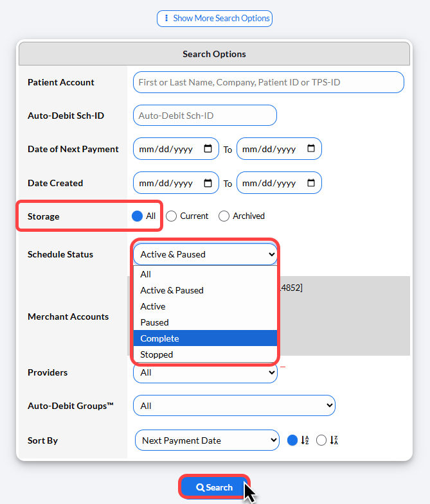
Task: Open the Sort By dropdown
Action: (x=207, y=440)
